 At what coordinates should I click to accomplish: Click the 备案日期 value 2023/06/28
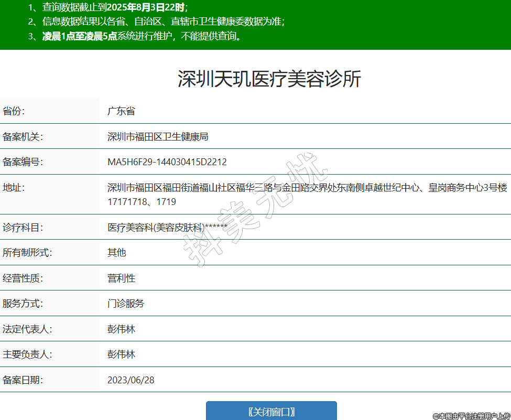point(131,380)
